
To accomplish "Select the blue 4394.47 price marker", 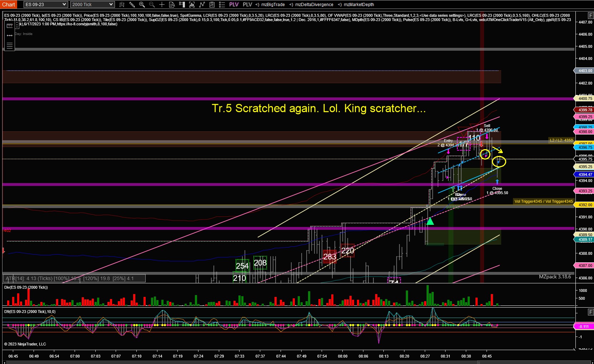I will (584, 175).
